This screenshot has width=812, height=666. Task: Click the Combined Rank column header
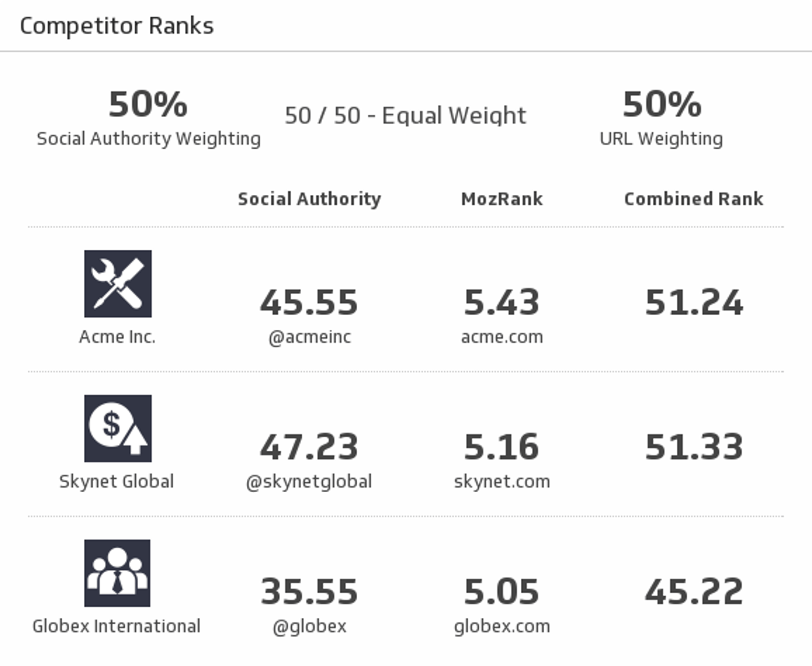click(x=694, y=199)
